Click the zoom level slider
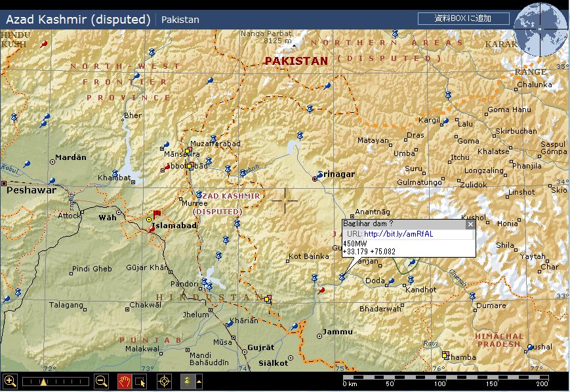This screenshot has width=570, height=392. coord(56,382)
